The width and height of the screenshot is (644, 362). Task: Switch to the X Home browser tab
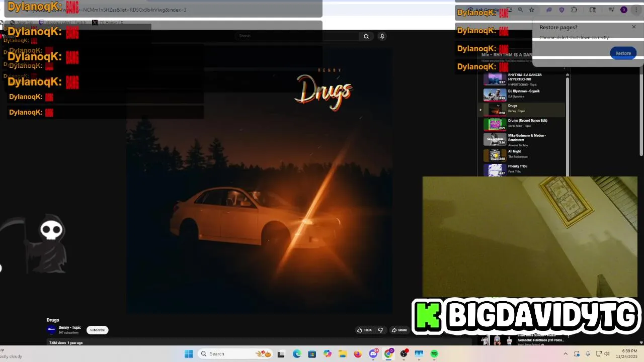[x=108, y=23]
